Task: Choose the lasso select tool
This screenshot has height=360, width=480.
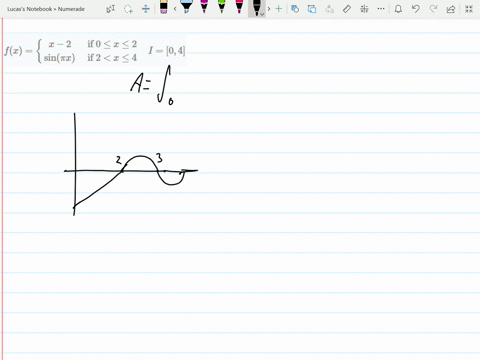Action: [128, 9]
